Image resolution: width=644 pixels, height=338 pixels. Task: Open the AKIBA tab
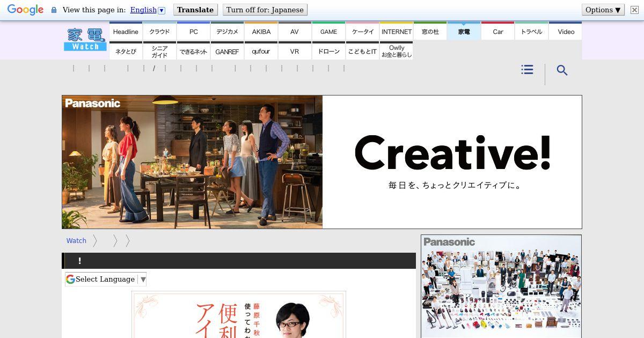pos(261,31)
